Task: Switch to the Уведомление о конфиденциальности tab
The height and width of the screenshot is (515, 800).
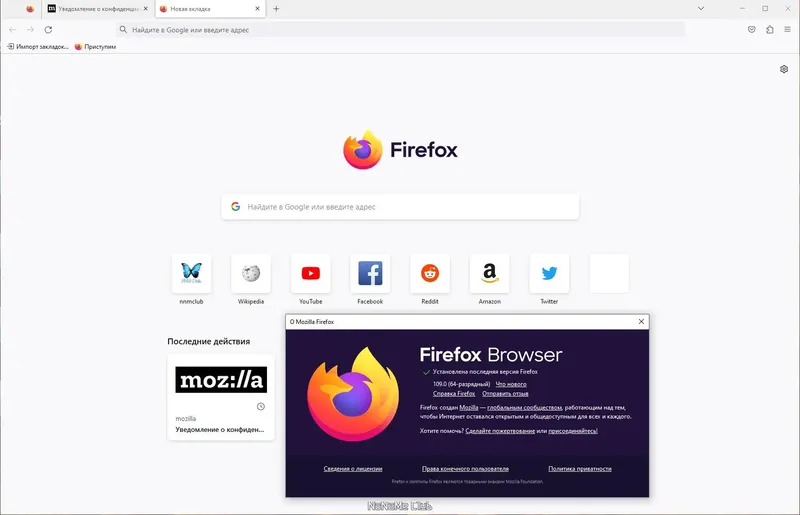Action: point(98,9)
